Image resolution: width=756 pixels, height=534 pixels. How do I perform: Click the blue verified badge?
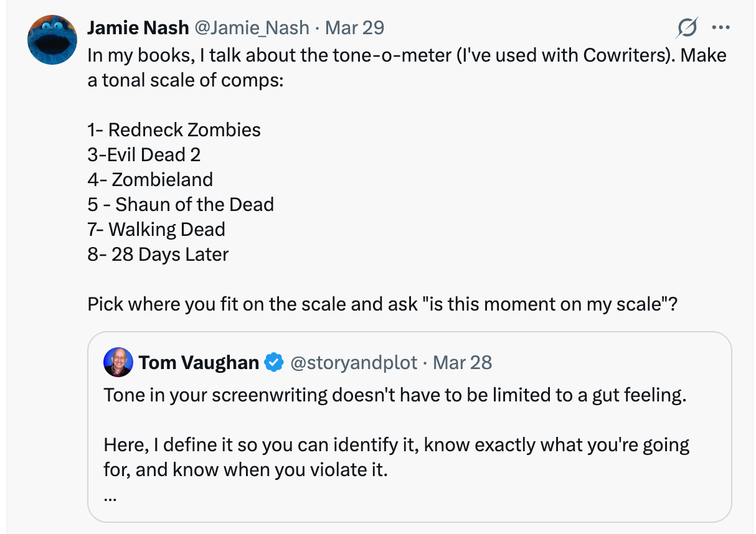(273, 362)
